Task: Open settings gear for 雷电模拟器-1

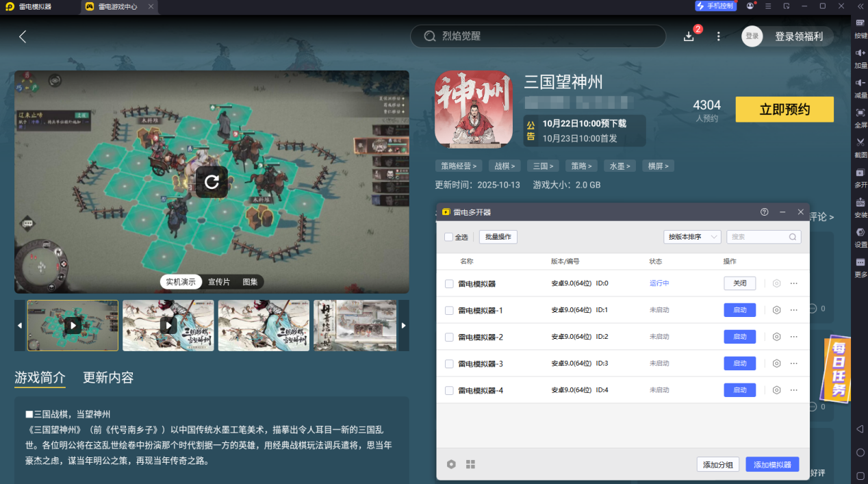Action: [776, 310]
